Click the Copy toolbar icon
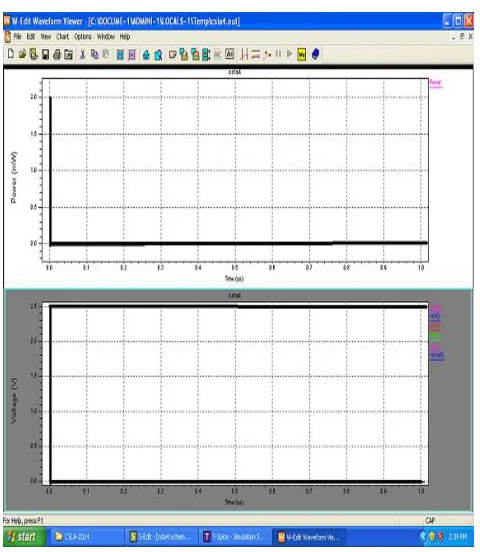 (x=94, y=54)
